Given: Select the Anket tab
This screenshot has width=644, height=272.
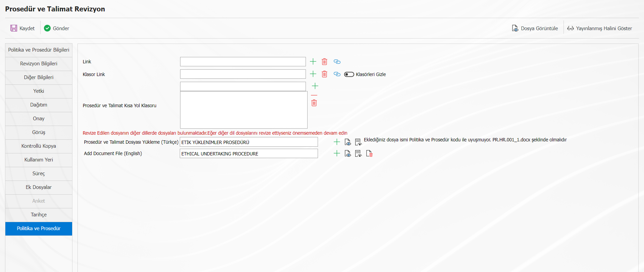Looking at the screenshot, I should point(39,201).
